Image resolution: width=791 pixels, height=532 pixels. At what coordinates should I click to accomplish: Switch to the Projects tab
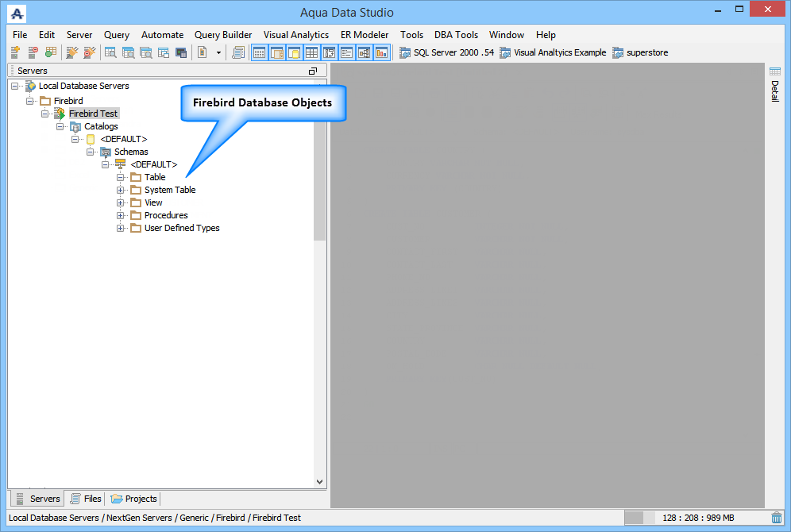[134, 499]
